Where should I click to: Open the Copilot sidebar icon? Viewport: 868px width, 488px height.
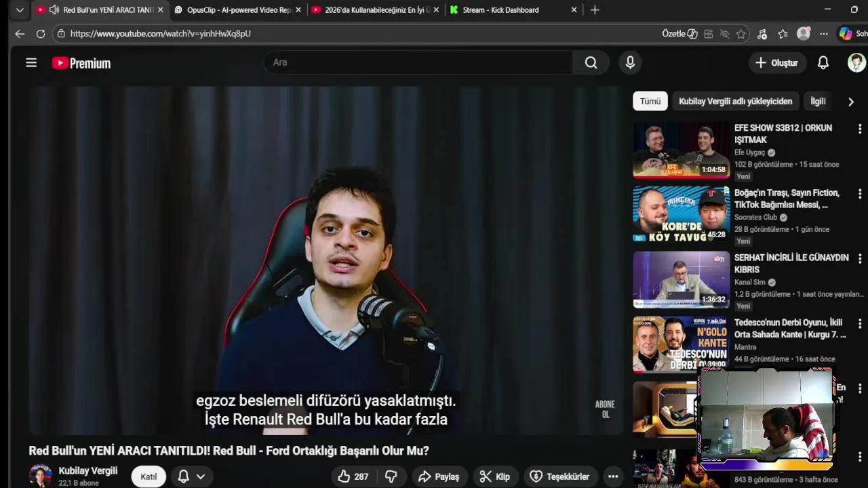[x=846, y=33]
